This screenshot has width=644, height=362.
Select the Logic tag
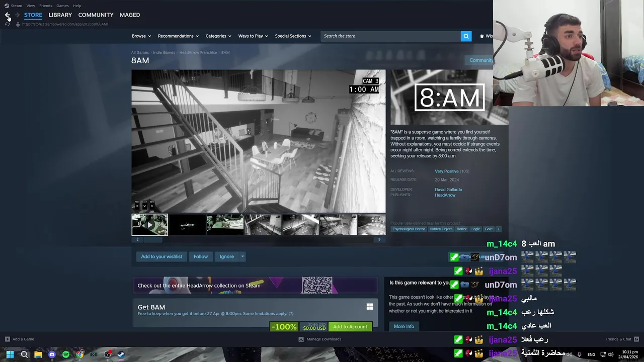point(475,229)
